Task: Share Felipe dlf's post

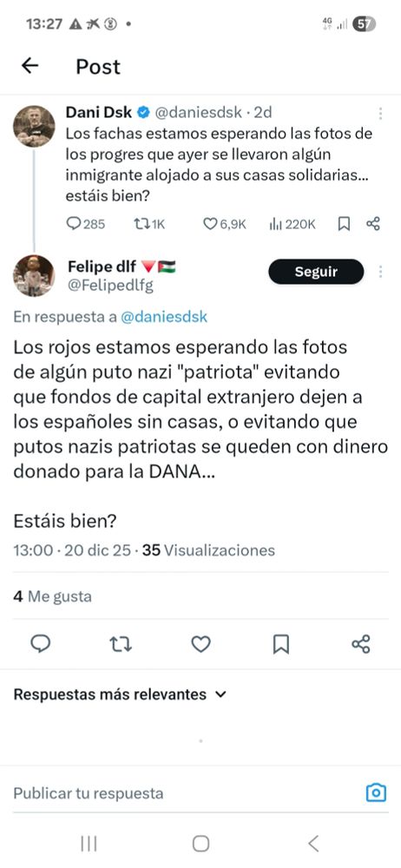Action: tap(361, 644)
